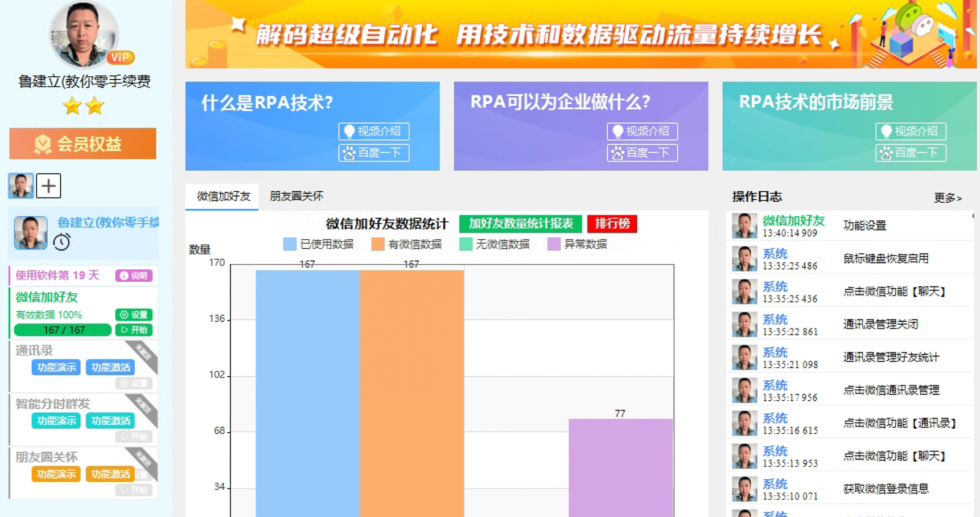Click account name 鲁建立 in account card

(108, 223)
